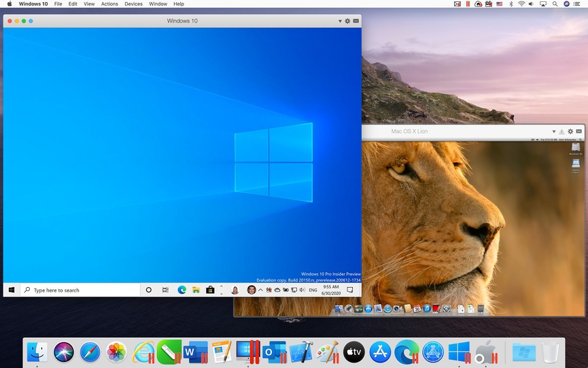Open Siri from the macOS Dock
The height and width of the screenshot is (368, 588).
point(63,352)
